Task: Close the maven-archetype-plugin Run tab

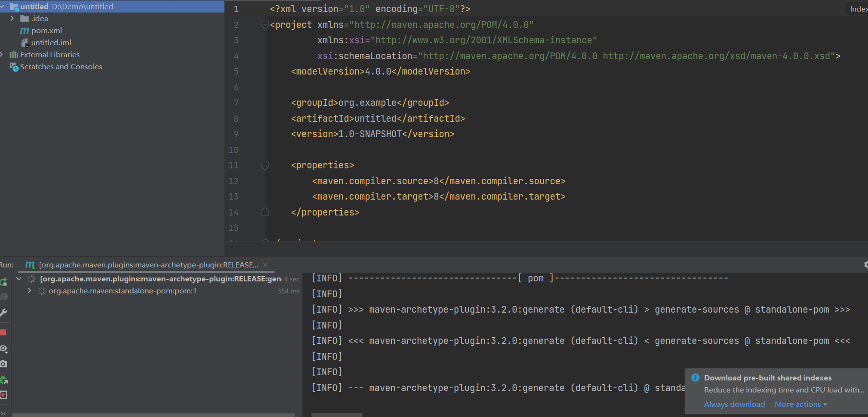Action: pos(265,265)
